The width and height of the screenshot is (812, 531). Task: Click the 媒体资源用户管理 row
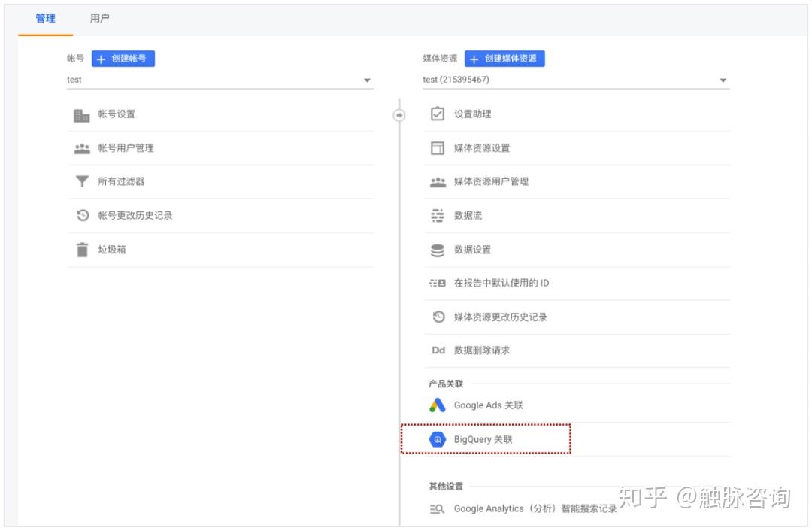(x=491, y=181)
